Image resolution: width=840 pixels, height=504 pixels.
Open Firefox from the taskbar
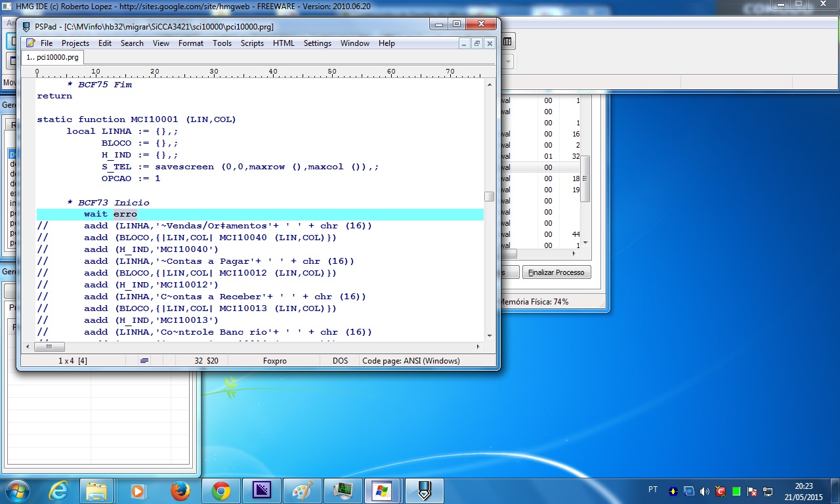point(180,491)
